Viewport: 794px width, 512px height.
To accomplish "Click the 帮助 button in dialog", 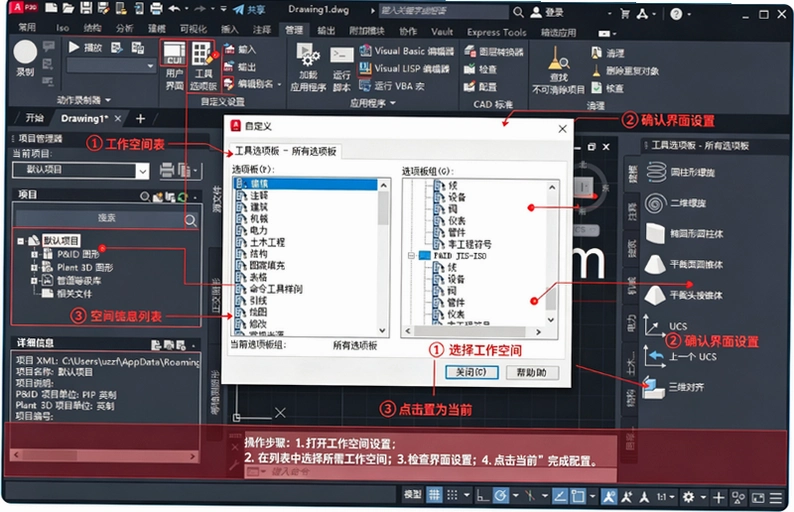I will [532, 373].
